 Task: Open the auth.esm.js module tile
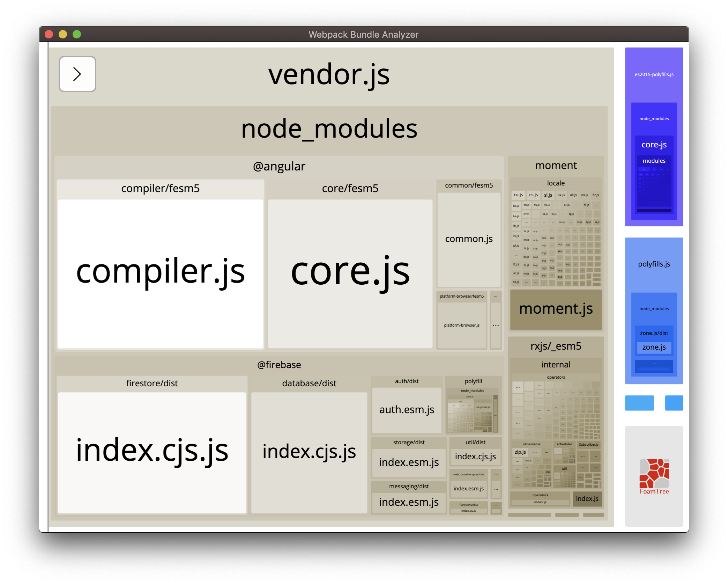[x=407, y=409]
